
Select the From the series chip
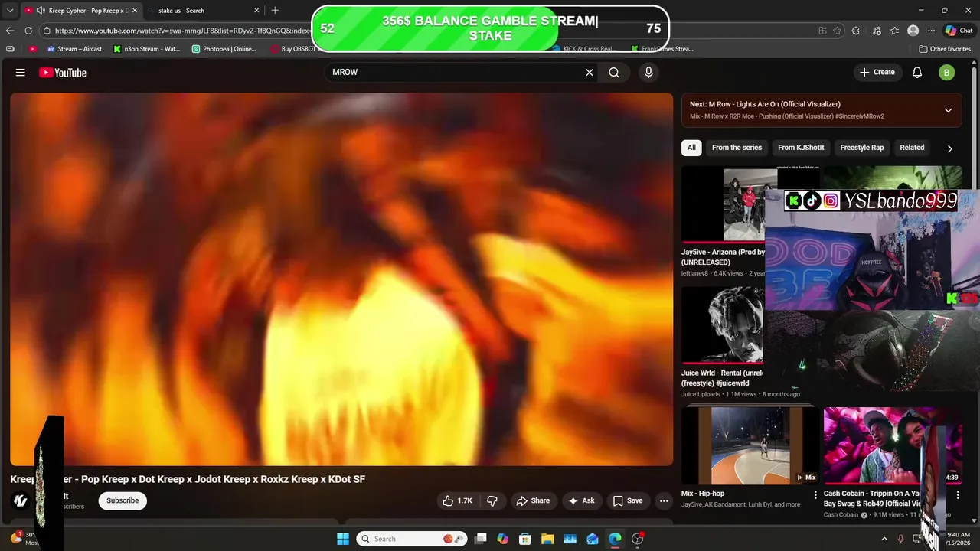point(737,148)
